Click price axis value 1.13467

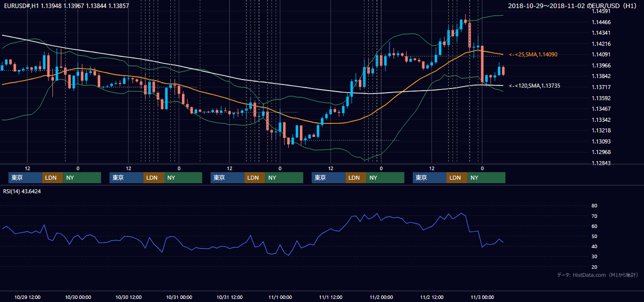pyautogui.click(x=601, y=109)
